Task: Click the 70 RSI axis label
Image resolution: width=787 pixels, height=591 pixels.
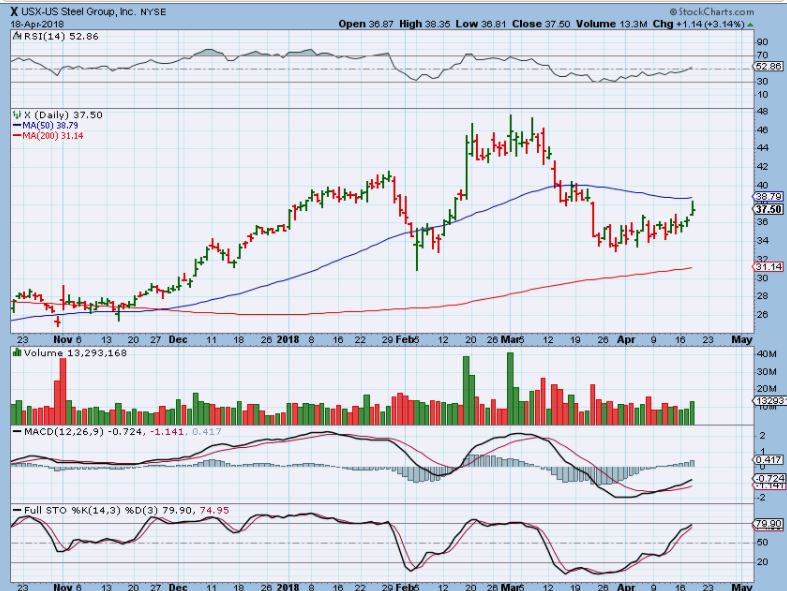Action: tap(762, 55)
